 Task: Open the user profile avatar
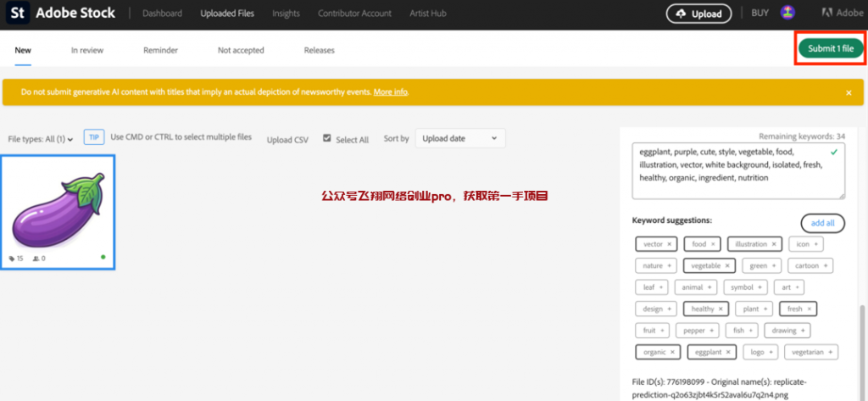coord(787,14)
